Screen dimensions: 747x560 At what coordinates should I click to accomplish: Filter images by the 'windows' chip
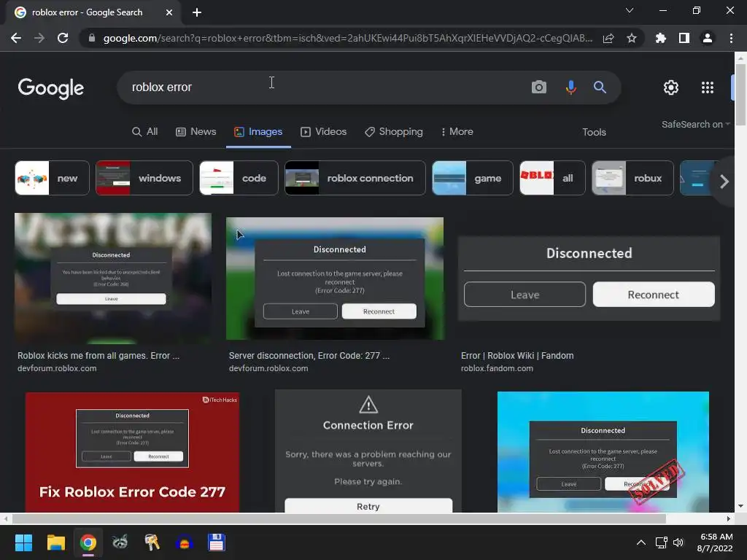pyautogui.click(x=144, y=178)
